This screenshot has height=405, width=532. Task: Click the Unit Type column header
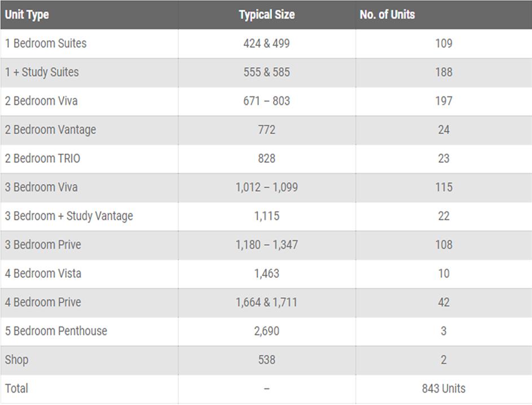pyautogui.click(x=27, y=15)
